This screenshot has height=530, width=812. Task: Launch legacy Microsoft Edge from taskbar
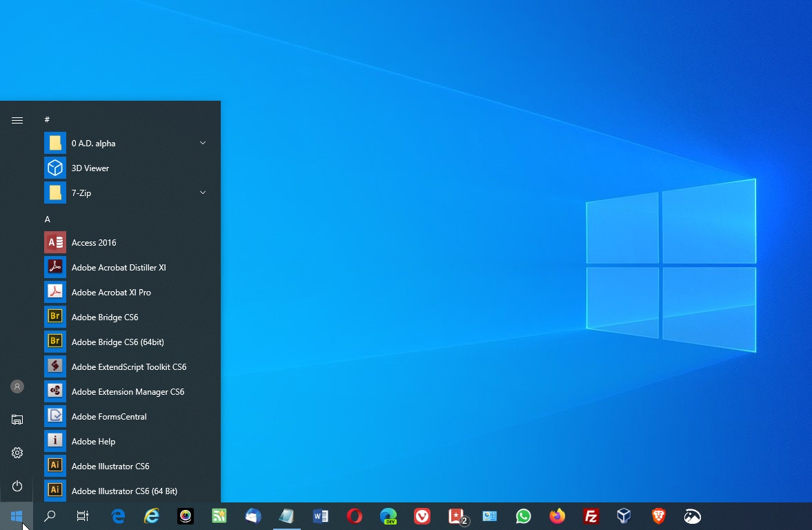pos(118,516)
